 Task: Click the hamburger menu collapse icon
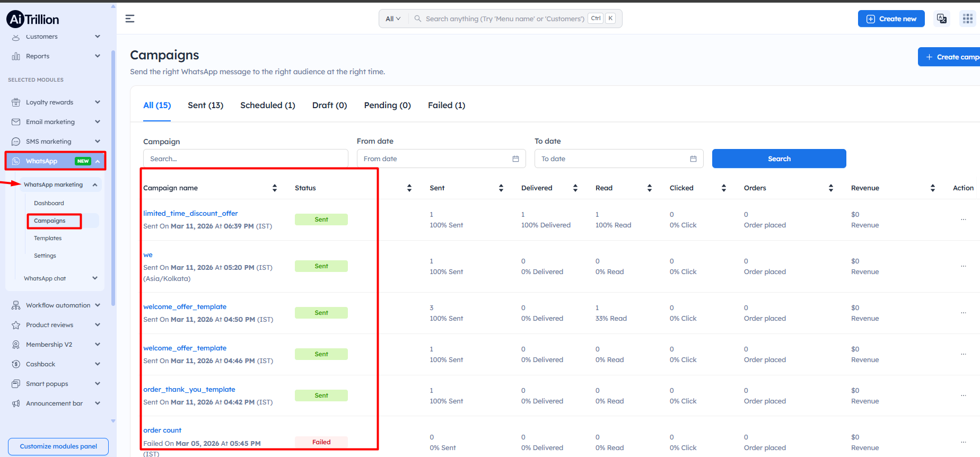(129, 19)
